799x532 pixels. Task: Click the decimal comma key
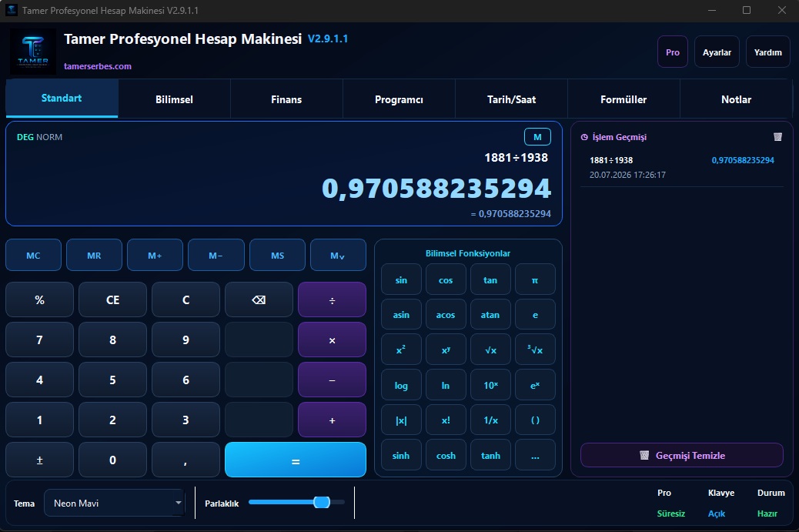pyautogui.click(x=186, y=460)
